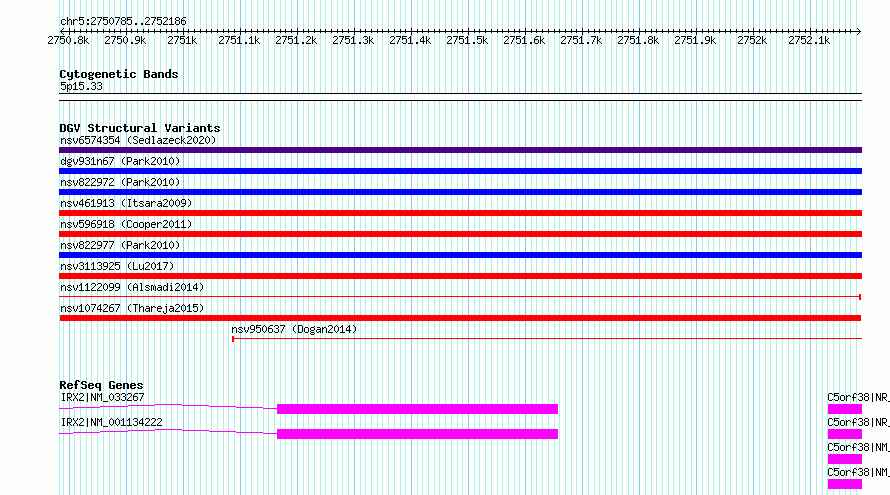Click the red bar under nsv461913
Viewport: 890px width, 495px height.
point(460,213)
